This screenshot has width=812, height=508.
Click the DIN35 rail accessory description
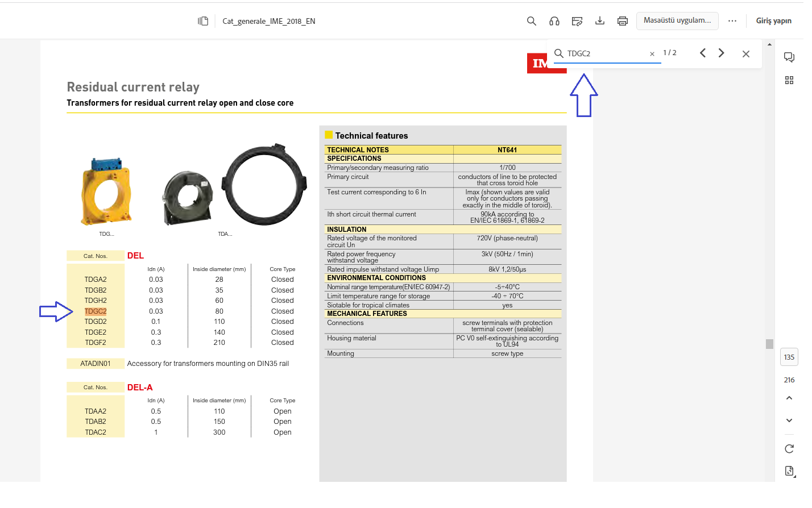(x=208, y=364)
